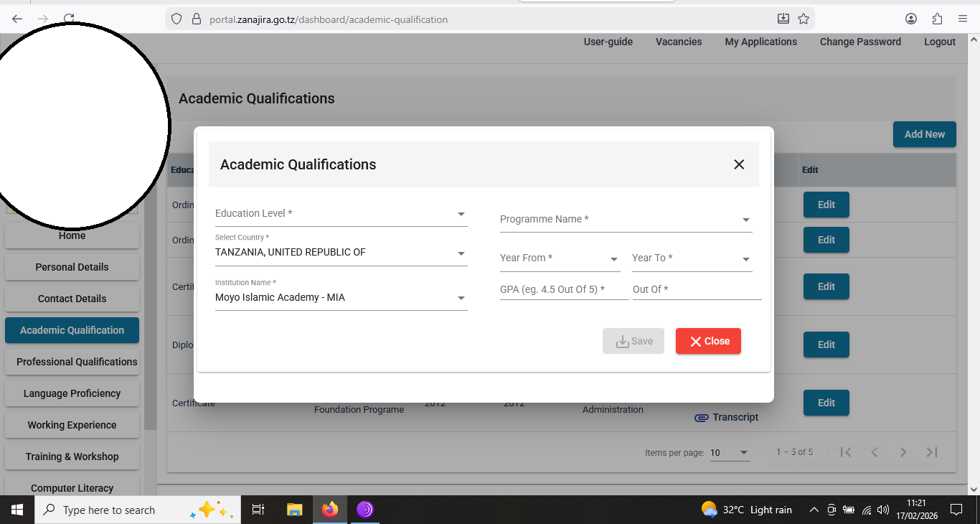Open the Year To dropdown
This screenshot has width=980, height=524.
point(692,258)
